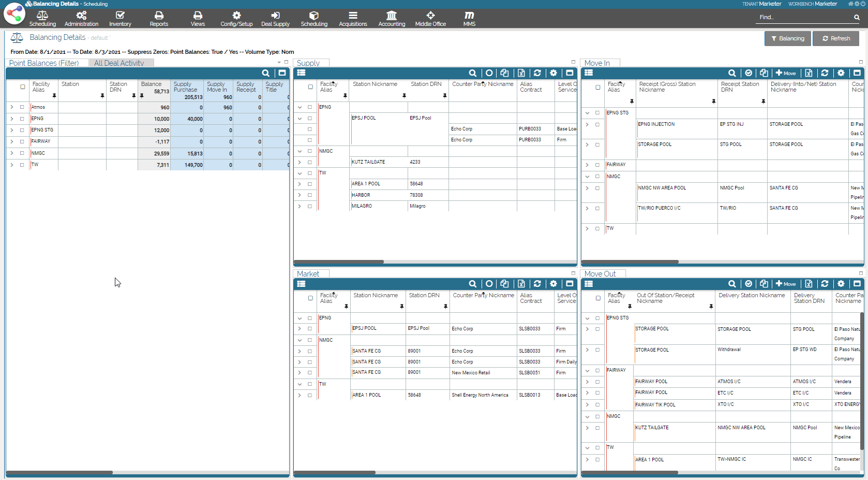
Task: Click grid menu icon in Market panel
Action: (302, 284)
